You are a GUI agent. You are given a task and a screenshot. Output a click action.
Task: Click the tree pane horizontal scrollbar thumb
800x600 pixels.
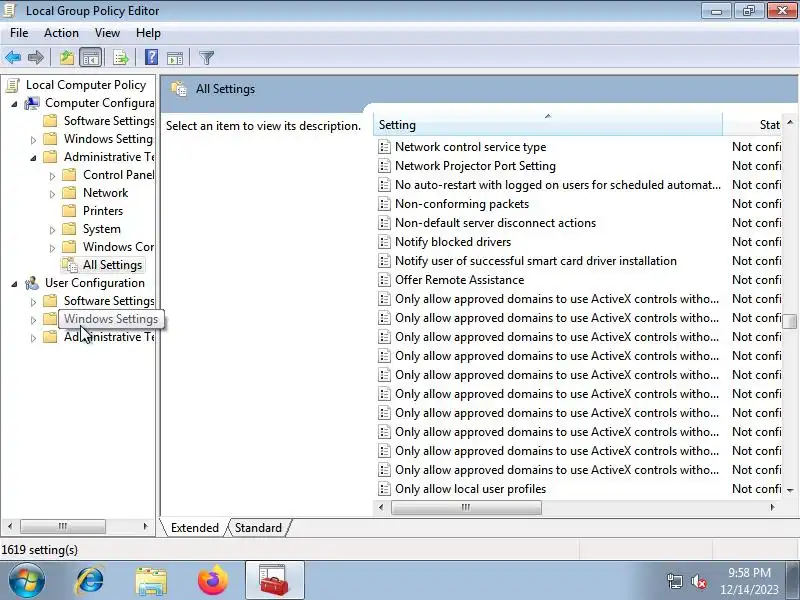click(x=62, y=526)
